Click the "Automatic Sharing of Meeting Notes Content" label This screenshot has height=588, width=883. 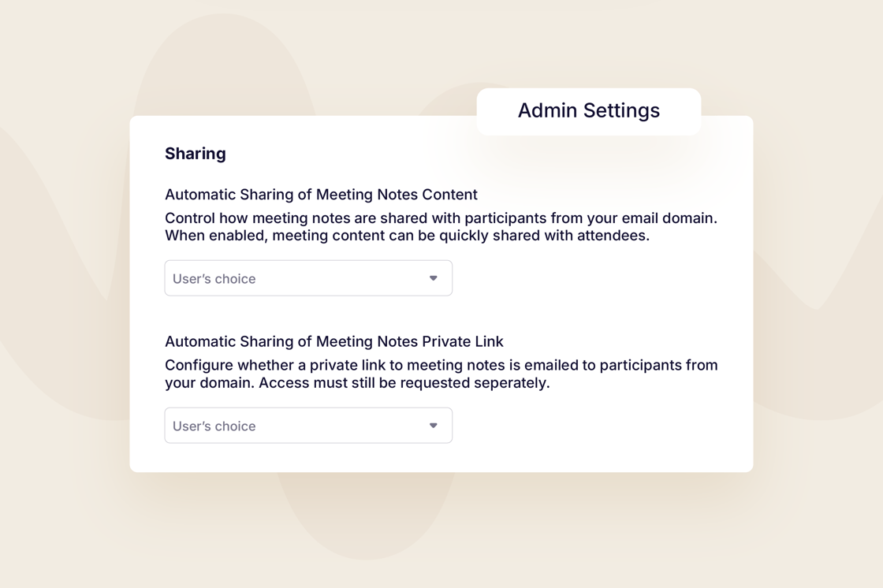coord(321,195)
